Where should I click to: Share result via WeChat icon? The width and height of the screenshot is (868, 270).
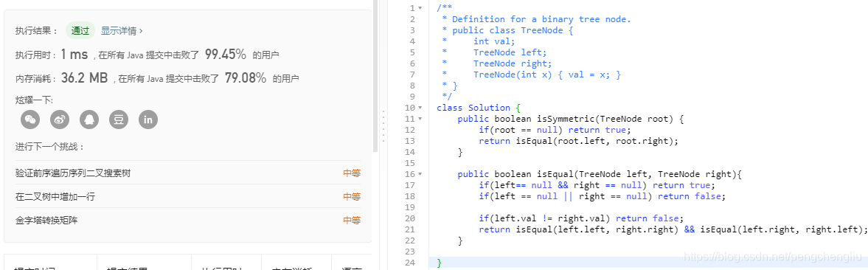tap(30, 119)
